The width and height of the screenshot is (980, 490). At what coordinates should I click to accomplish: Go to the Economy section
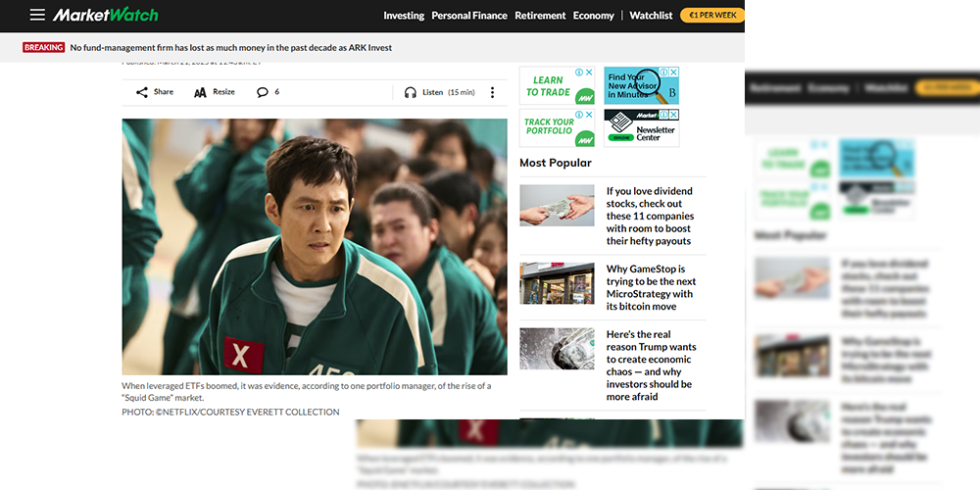594,16
